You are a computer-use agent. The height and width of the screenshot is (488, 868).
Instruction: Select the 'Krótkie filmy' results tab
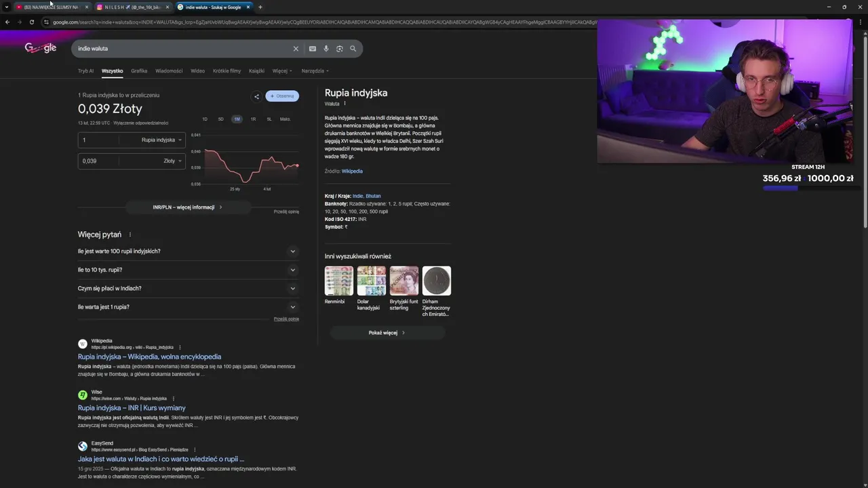pyautogui.click(x=226, y=70)
